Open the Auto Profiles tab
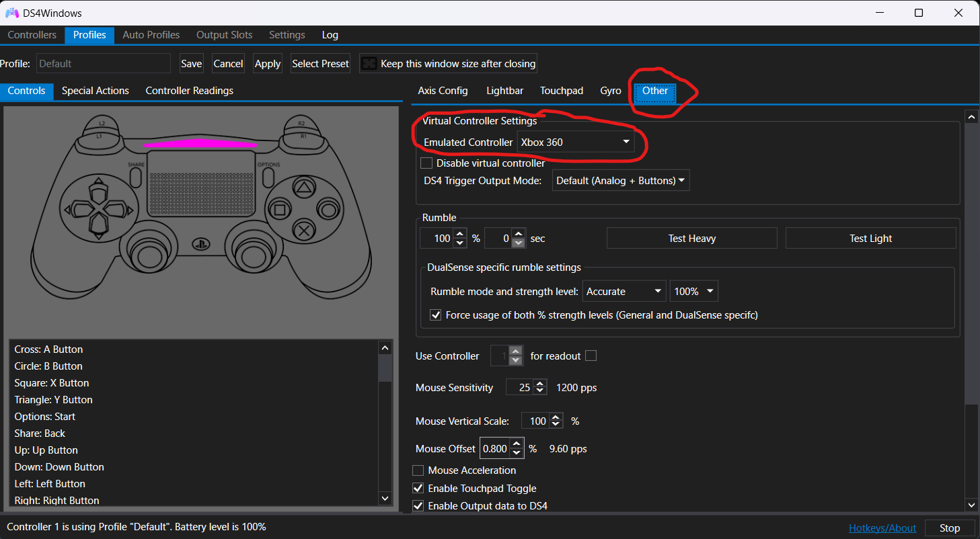Image resolution: width=980 pixels, height=539 pixels. (x=151, y=35)
